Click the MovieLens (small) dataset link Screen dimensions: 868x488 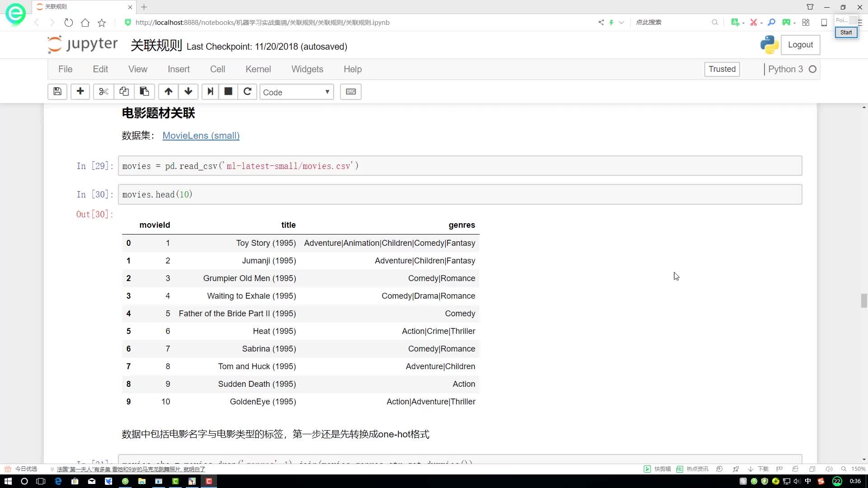point(200,135)
